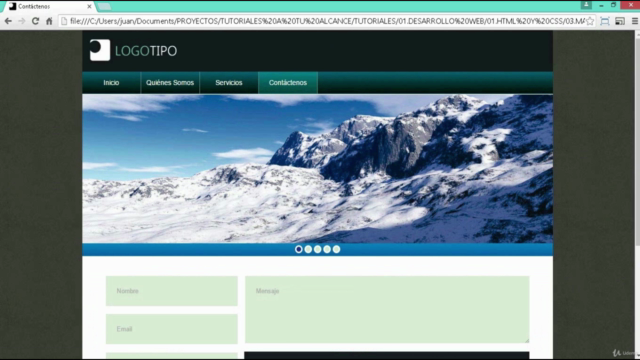
Task: Go to browser home page icon
Action: tap(49, 21)
